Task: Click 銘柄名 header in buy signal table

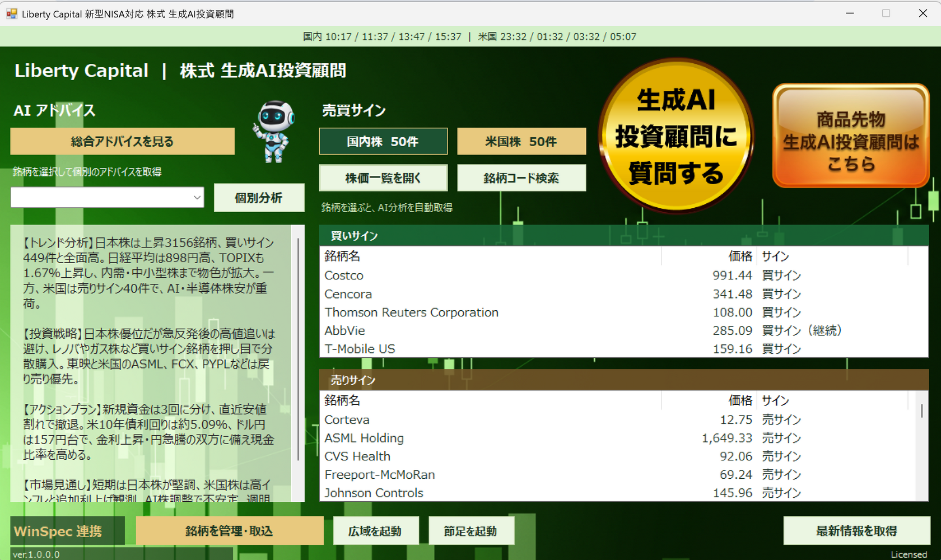Action: [491, 256]
